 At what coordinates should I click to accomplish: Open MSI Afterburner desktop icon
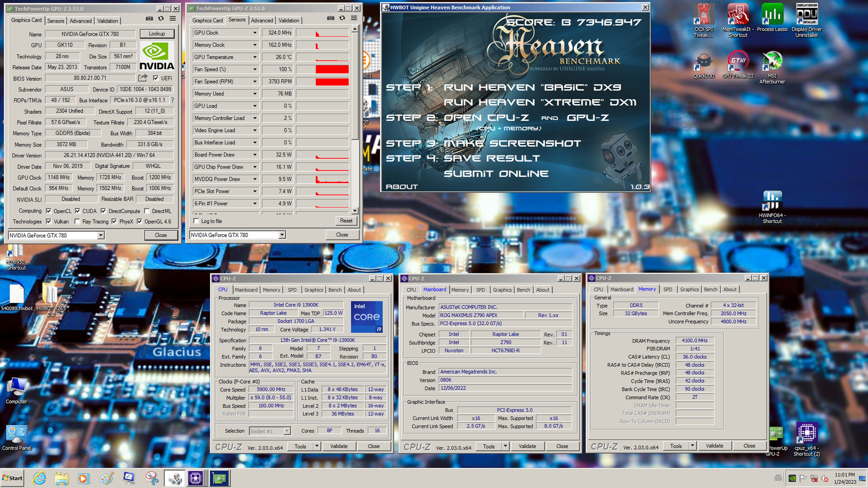point(772,68)
